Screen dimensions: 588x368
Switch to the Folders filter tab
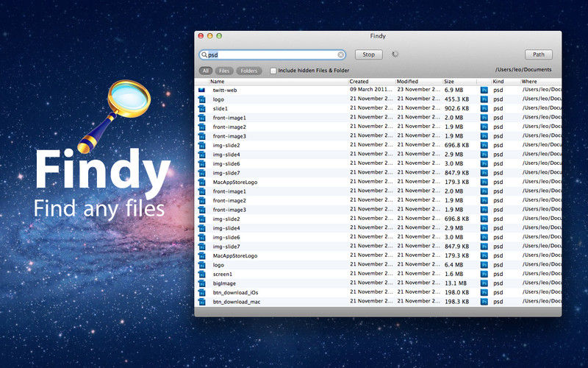click(249, 71)
